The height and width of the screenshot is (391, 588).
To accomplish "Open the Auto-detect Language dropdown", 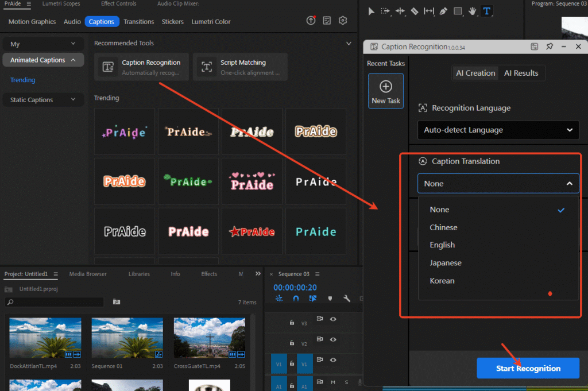I will (497, 130).
